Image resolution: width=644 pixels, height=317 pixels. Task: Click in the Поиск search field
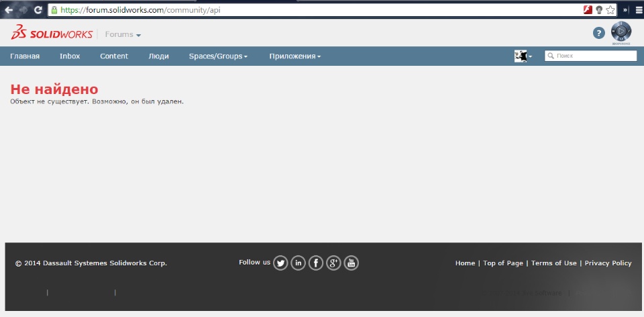coord(590,56)
